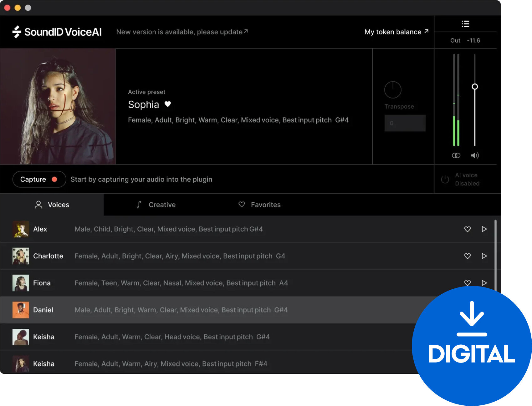532x406 pixels.
Task: Click Keisha's profile thumbnail
Action: [x=21, y=337]
